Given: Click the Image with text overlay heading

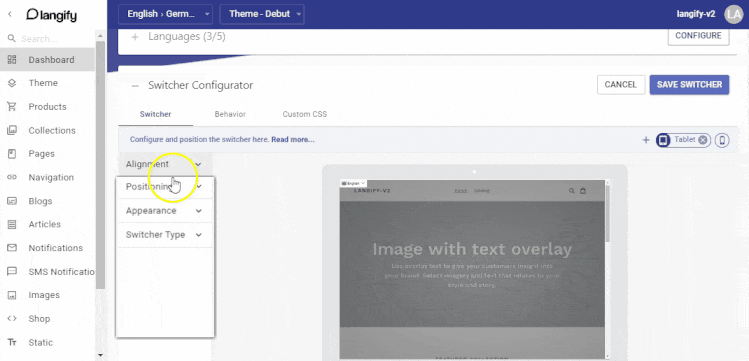Looking at the screenshot, I should pyautogui.click(x=472, y=249).
